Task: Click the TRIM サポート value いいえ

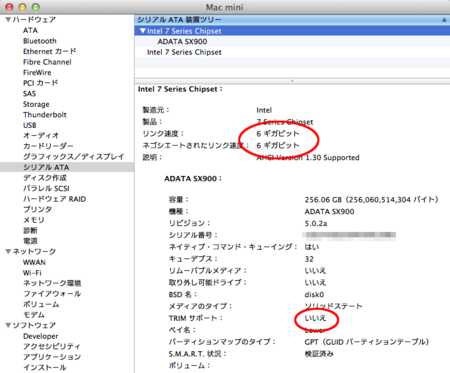Action: (x=315, y=318)
